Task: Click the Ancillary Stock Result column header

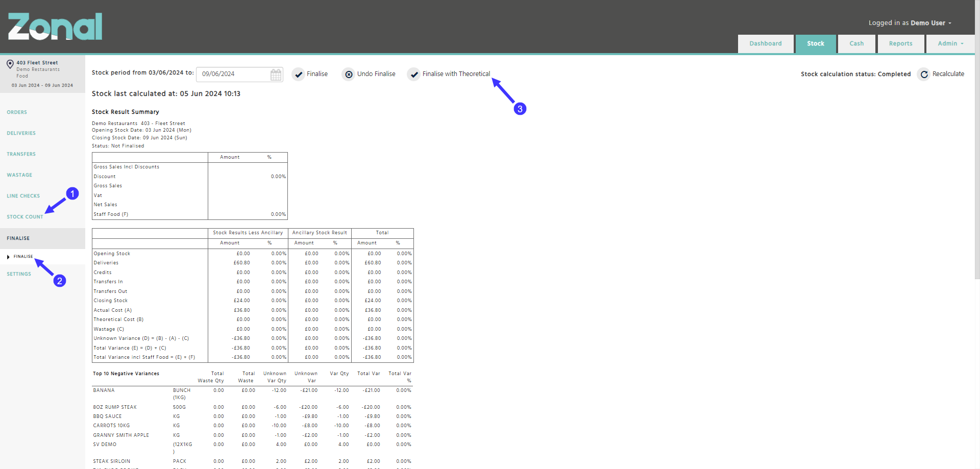Action: pyautogui.click(x=320, y=233)
